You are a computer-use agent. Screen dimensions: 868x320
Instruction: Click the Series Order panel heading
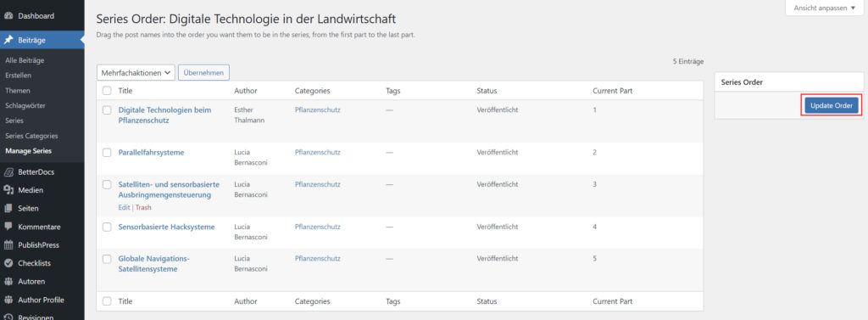743,81
